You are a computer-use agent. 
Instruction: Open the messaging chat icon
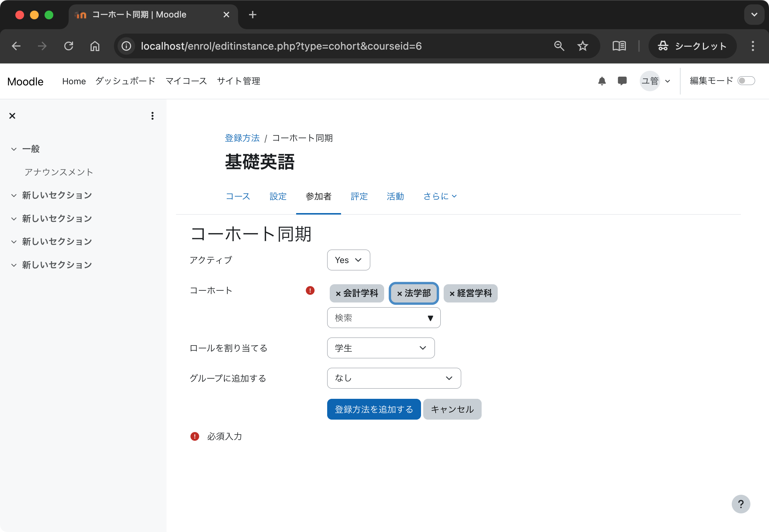tap(622, 81)
